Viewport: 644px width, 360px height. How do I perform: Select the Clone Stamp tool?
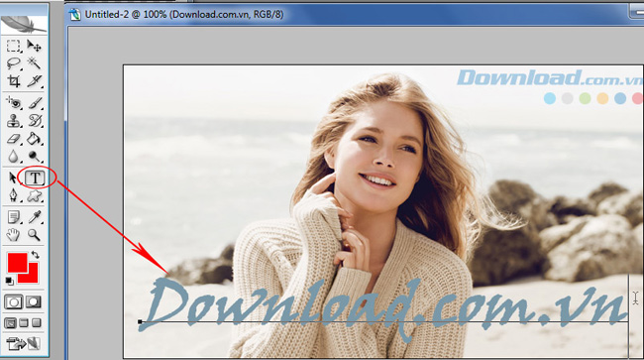(13, 121)
